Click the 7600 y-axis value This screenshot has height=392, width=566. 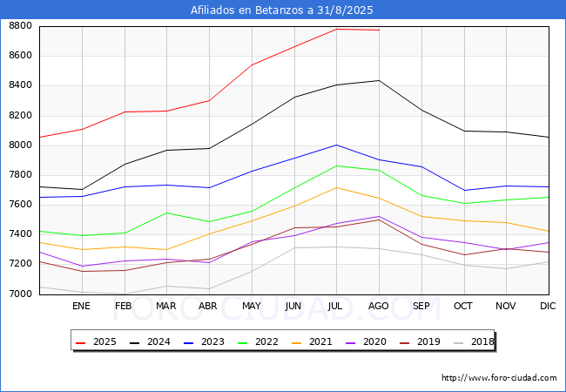pyautogui.click(x=20, y=205)
